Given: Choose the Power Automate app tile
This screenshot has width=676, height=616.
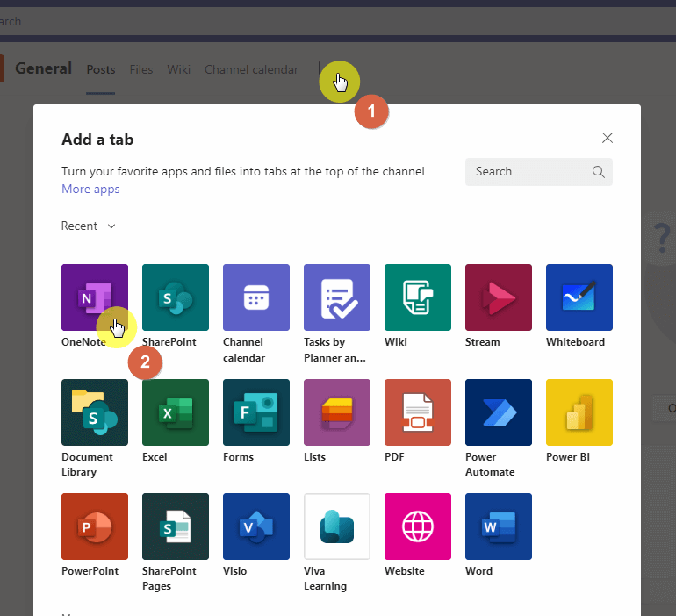Looking at the screenshot, I should point(499,412).
